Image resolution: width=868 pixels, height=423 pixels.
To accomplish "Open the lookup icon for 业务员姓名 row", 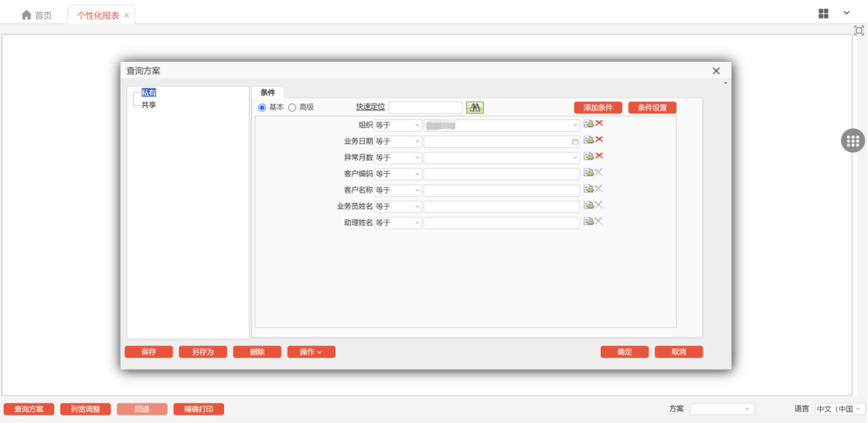I will (588, 205).
